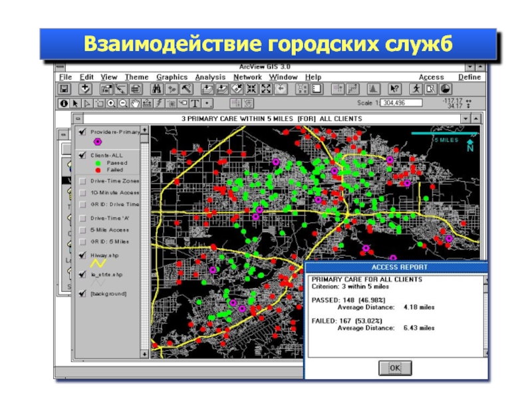Open the Network menu
This screenshot has width=532, height=399.
(x=247, y=77)
